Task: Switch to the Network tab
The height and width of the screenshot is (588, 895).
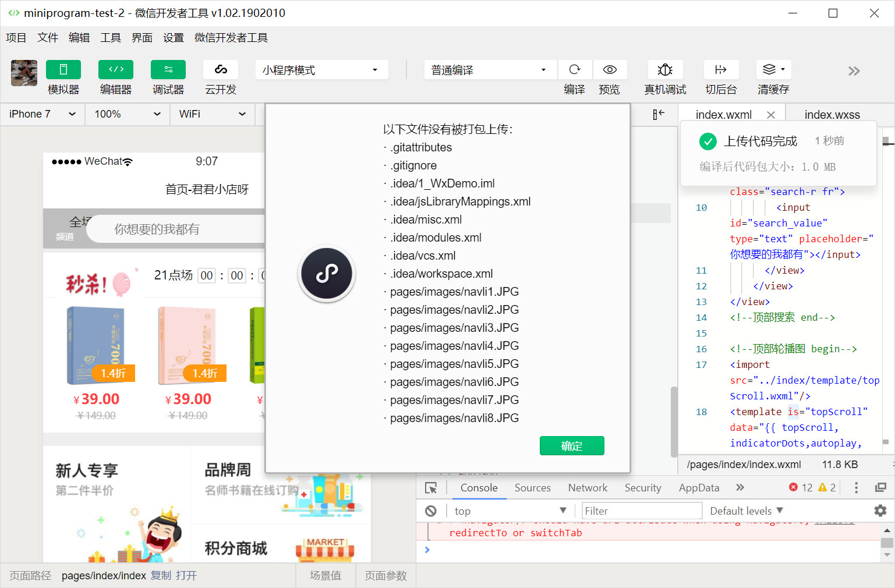Action: 588,488
